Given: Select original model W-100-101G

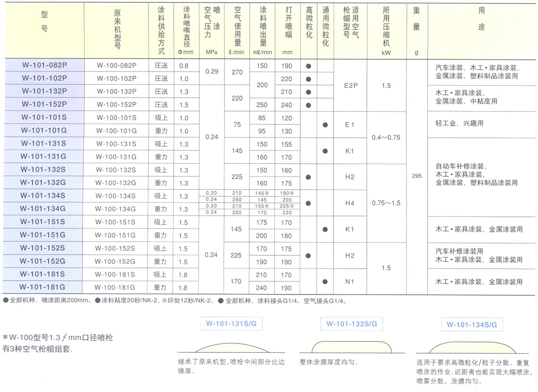Looking at the screenshot, I should [116, 130].
